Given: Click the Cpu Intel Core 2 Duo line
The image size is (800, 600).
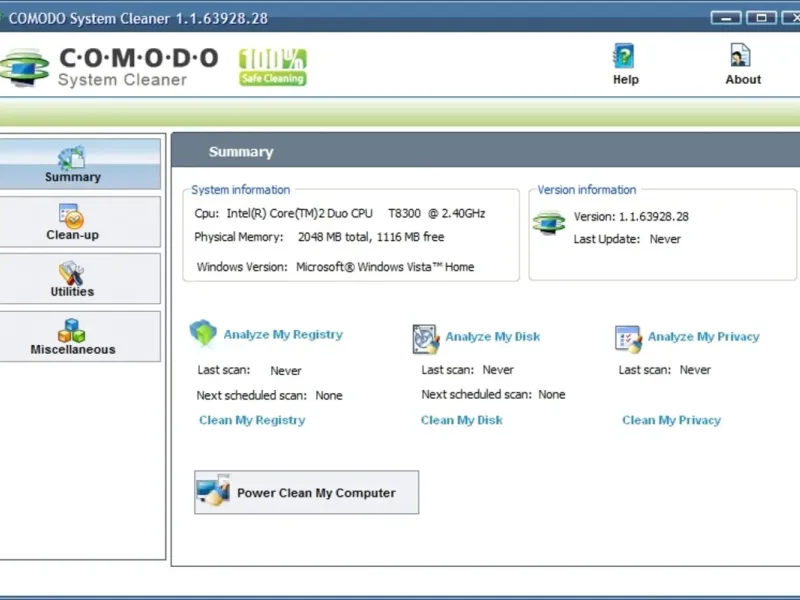Looking at the screenshot, I should [340, 213].
